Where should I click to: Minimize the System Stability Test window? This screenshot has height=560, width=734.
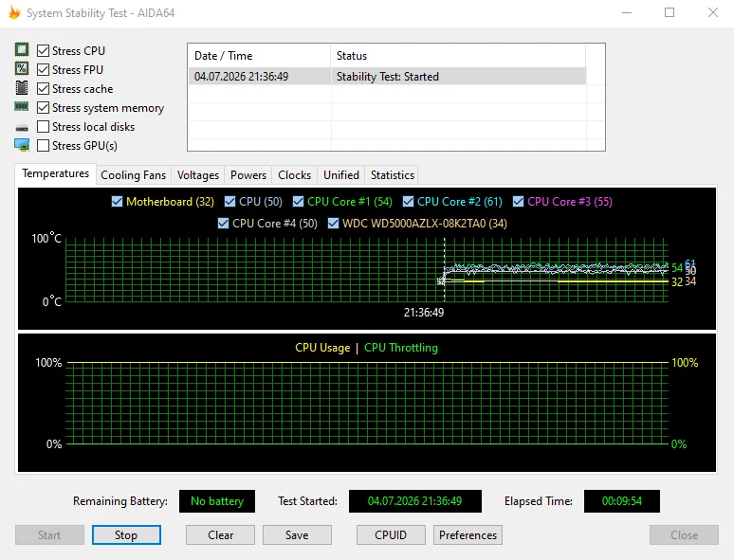tap(627, 12)
